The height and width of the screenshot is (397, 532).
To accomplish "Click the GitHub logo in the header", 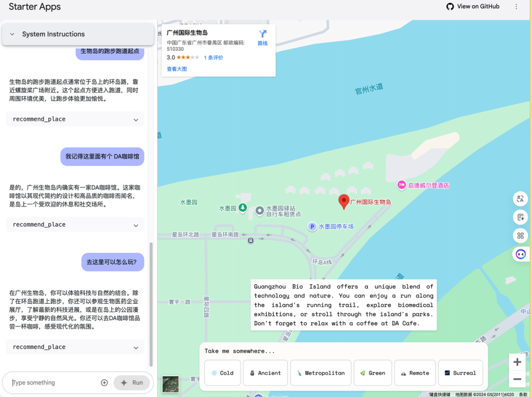I will (450, 6).
